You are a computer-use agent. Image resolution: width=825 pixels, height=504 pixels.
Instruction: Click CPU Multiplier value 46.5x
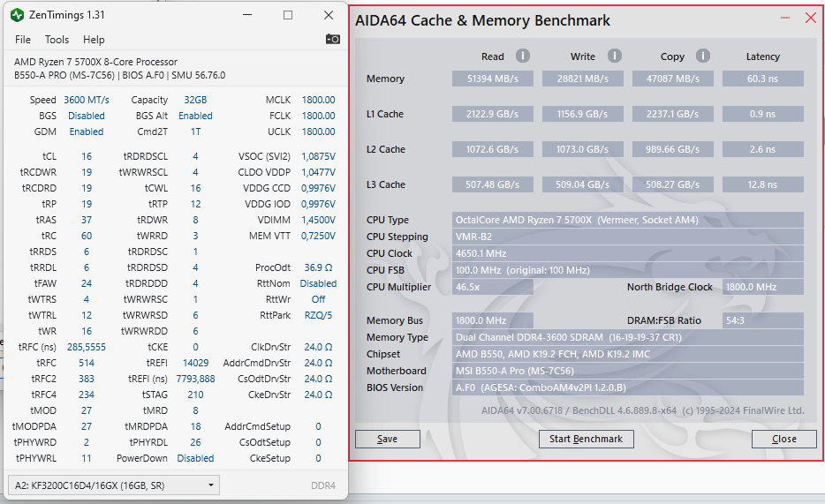[493, 287]
